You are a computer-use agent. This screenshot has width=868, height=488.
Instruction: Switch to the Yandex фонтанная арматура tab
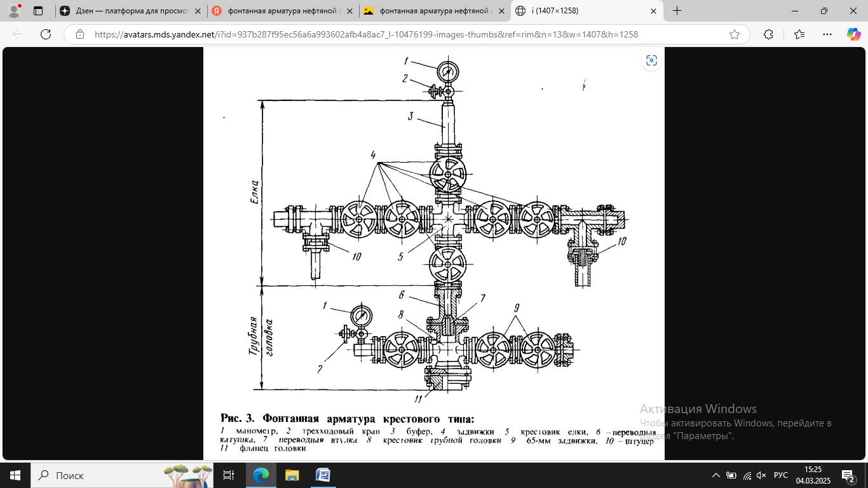click(x=283, y=11)
